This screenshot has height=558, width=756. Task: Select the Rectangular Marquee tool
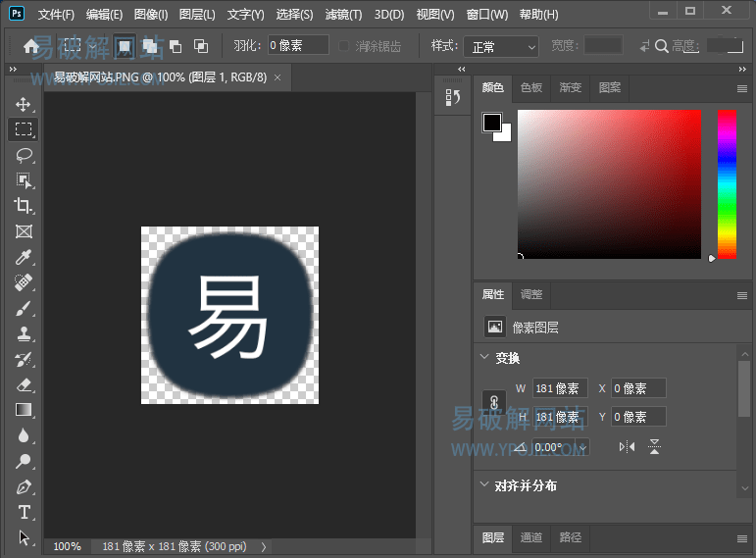24,129
